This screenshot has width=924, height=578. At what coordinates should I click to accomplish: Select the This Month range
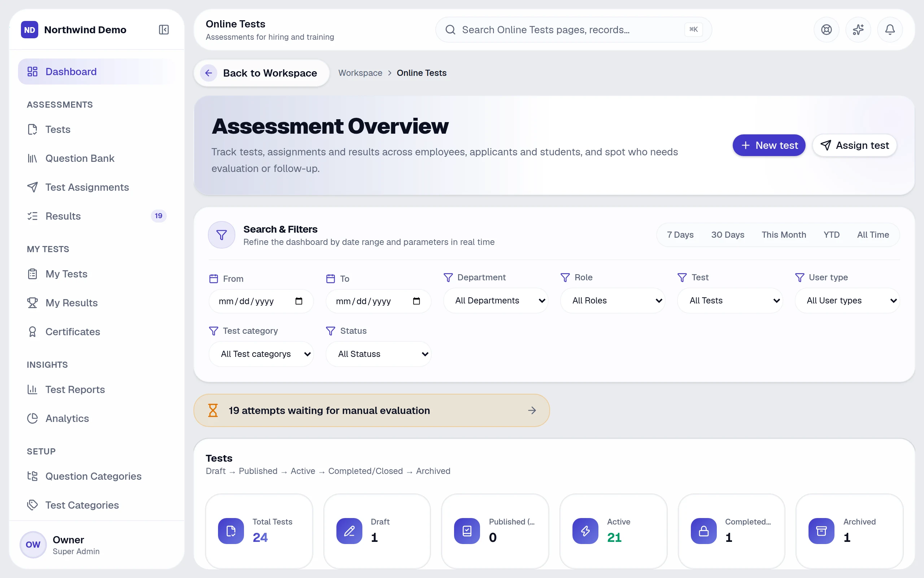pyautogui.click(x=784, y=235)
